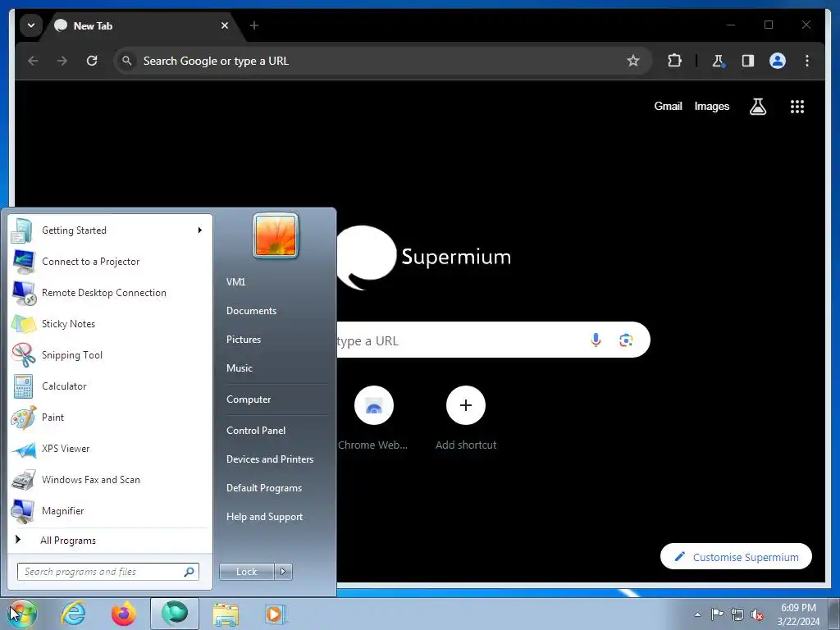Open Devices and Printers
840x630 pixels.
(x=269, y=459)
